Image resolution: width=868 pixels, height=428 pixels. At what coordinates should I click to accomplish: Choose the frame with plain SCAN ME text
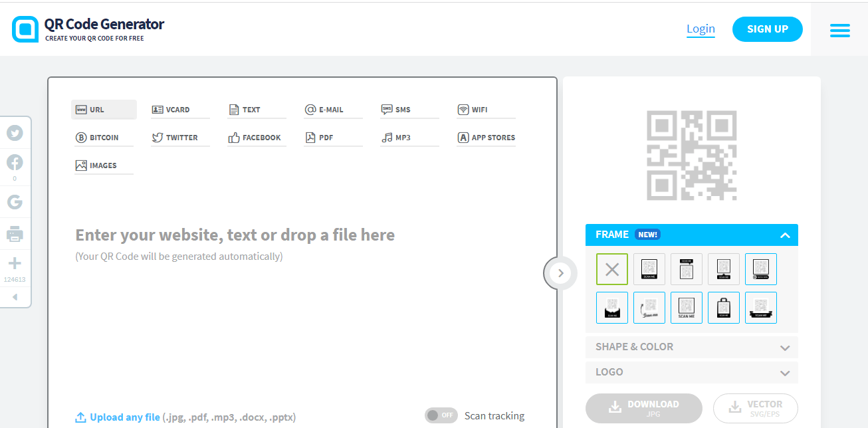point(687,308)
